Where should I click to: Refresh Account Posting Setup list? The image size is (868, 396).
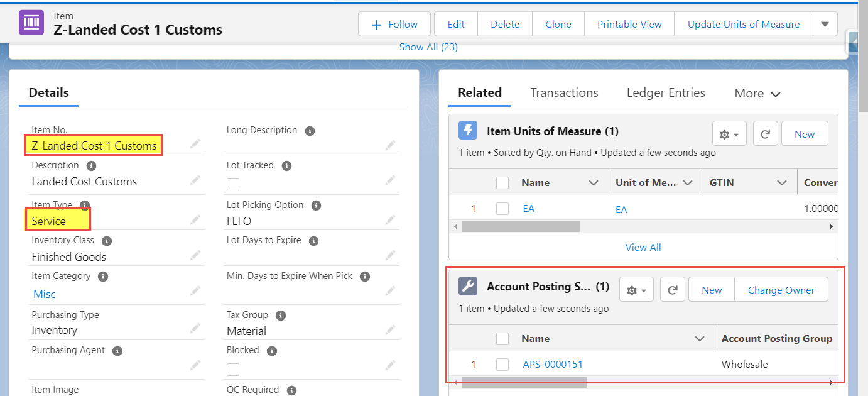pos(672,290)
